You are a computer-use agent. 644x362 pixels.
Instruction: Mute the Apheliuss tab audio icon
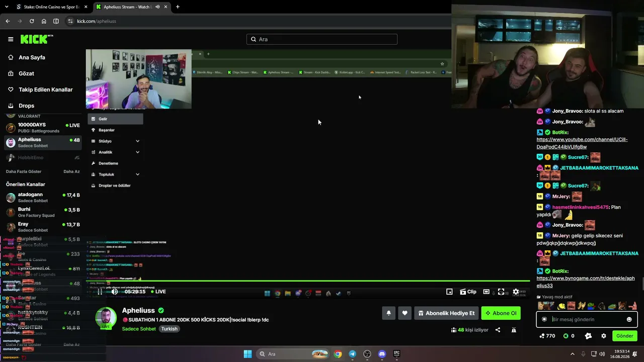click(157, 7)
